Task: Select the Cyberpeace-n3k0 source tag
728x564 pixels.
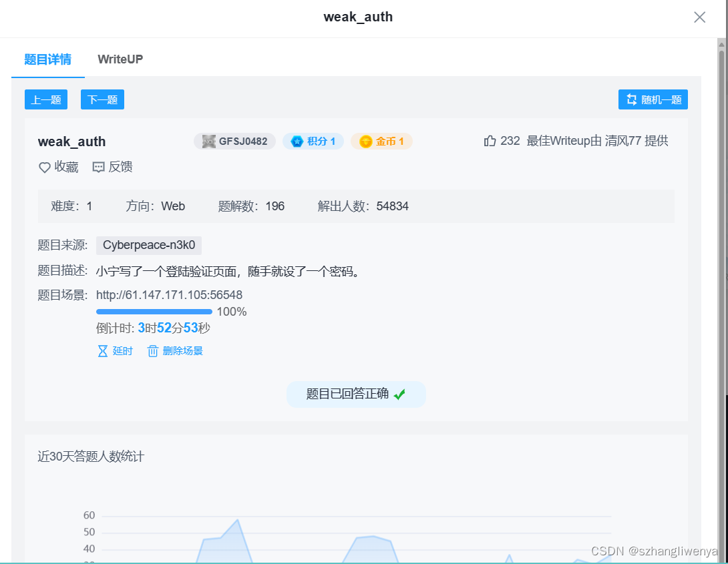Action: [148, 245]
